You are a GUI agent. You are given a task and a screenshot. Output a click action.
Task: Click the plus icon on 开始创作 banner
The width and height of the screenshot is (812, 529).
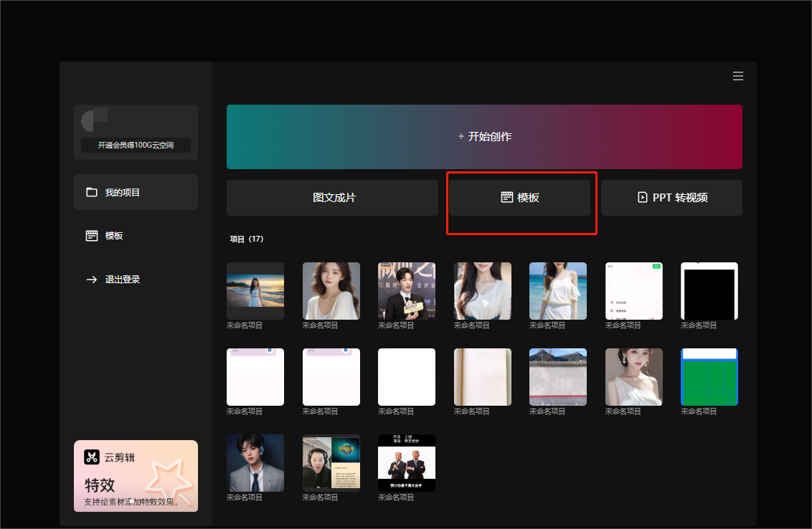click(461, 137)
